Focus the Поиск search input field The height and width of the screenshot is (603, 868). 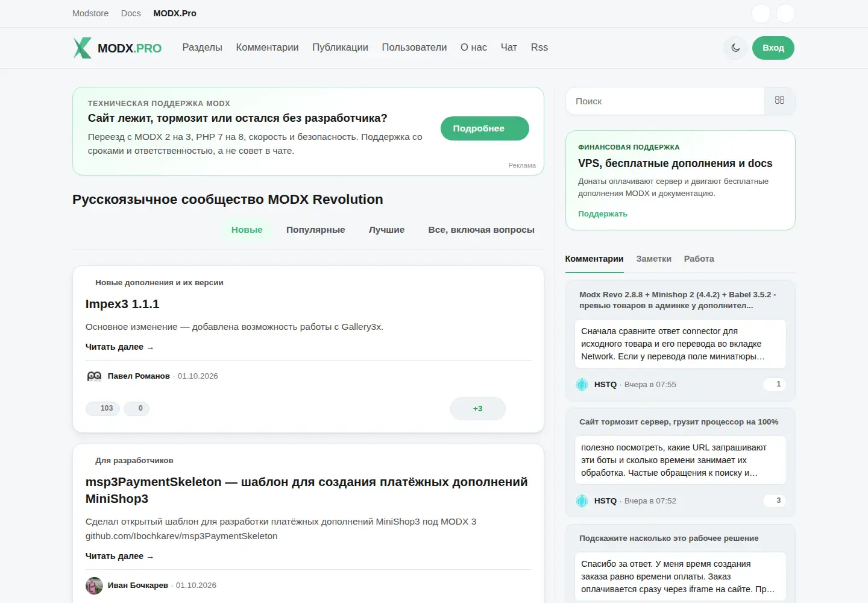[x=665, y=101]
